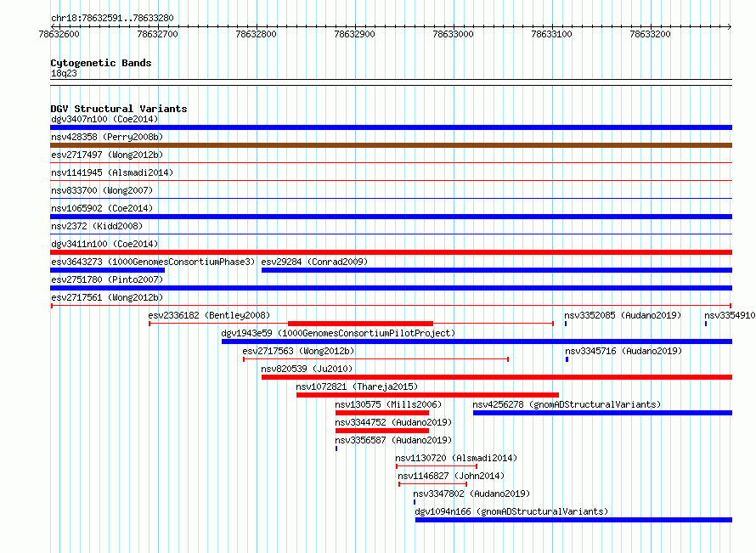Select the red nsv1072821 variant bar

pos(427,395)
